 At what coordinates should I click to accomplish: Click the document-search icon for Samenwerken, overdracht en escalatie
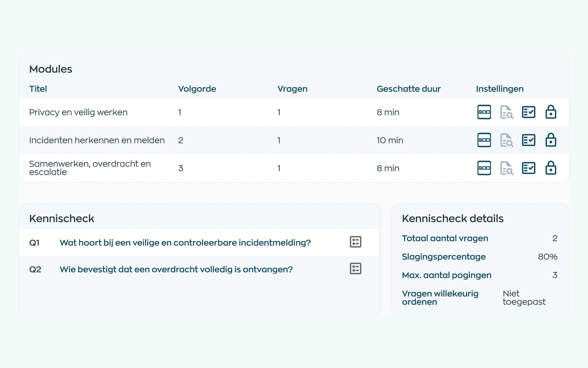point(507,168)
